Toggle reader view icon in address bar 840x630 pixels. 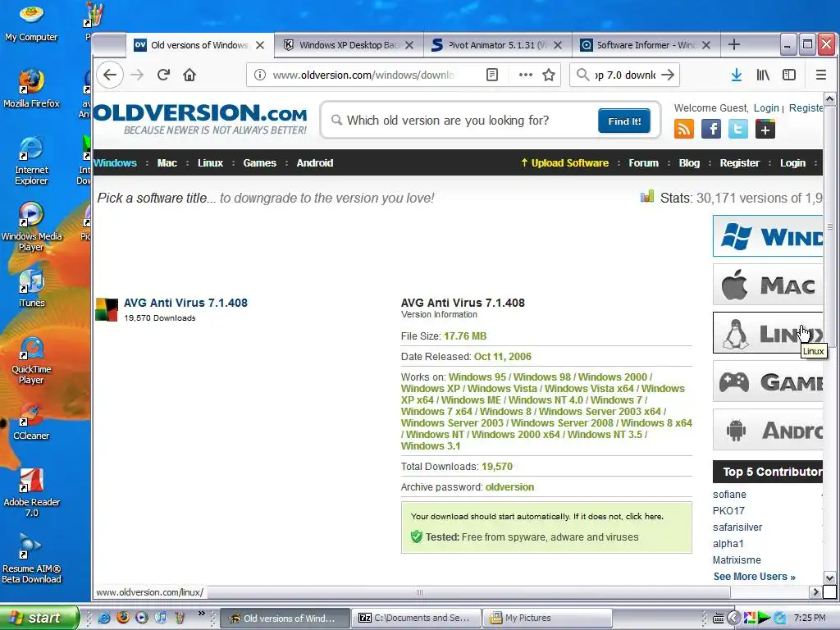click(x=492, y=75)
